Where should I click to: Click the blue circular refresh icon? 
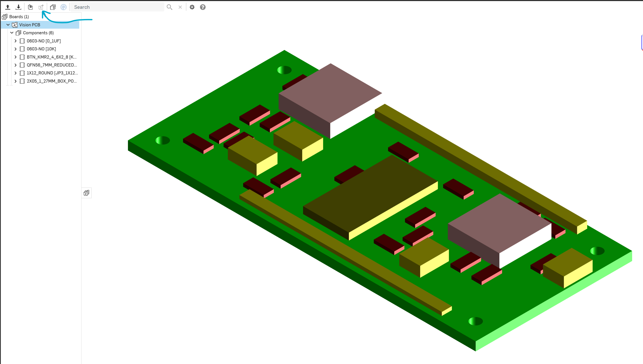click(x=64, y=7)
